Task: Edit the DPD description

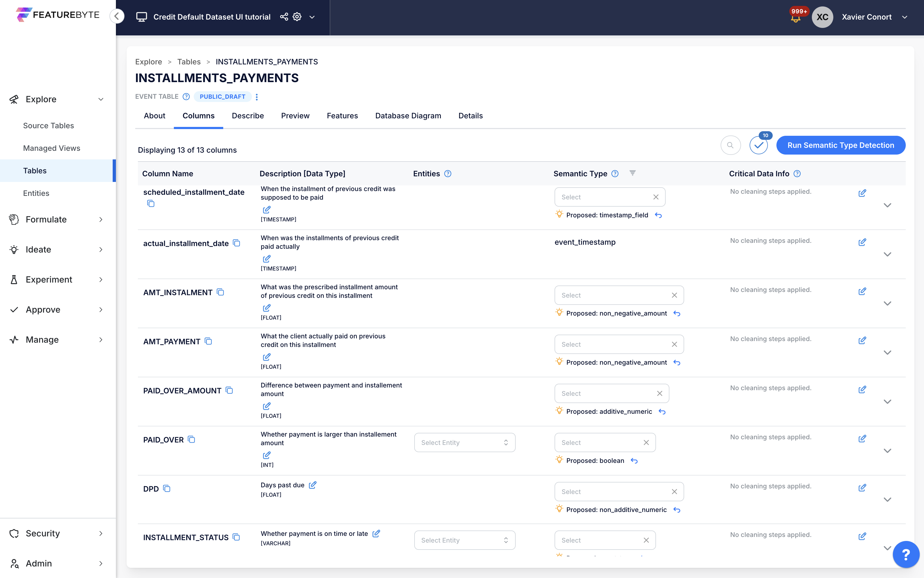Action: coord(313,485)
